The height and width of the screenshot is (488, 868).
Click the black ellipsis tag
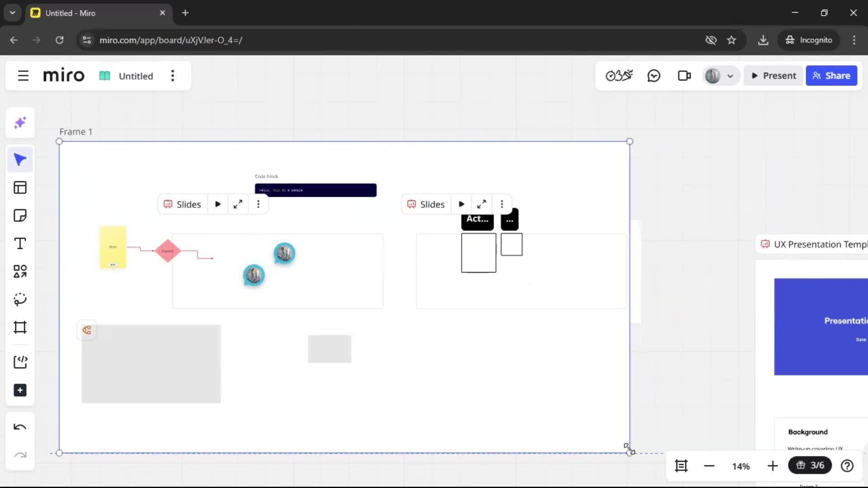point(509,220)
